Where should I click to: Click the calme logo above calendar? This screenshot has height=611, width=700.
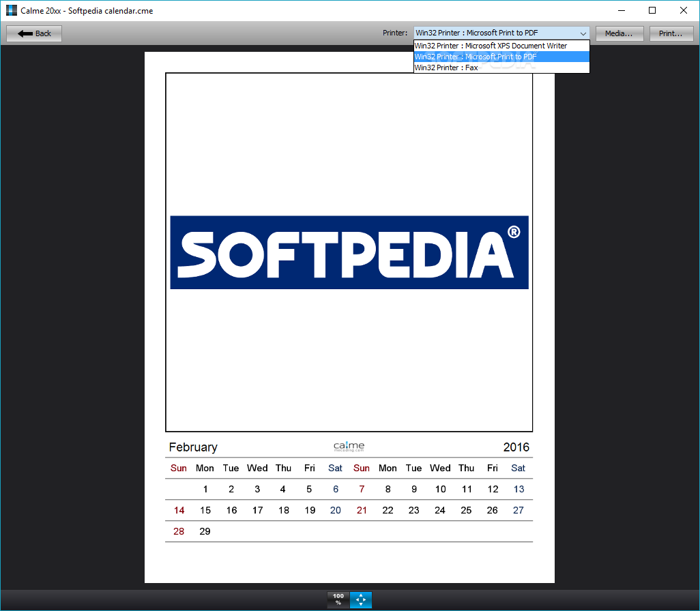(x=349, y=446)
